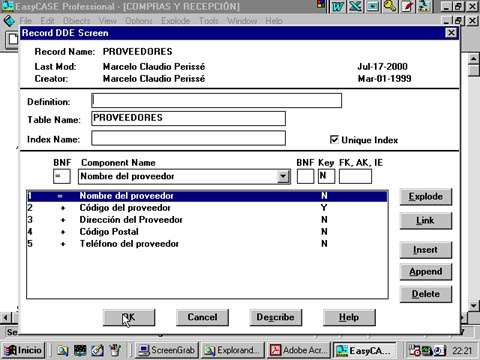This screenshot has width=480, height=360.
Task: Open the Windows Explorer quick launch icon
Action: [x=62, y=350]
